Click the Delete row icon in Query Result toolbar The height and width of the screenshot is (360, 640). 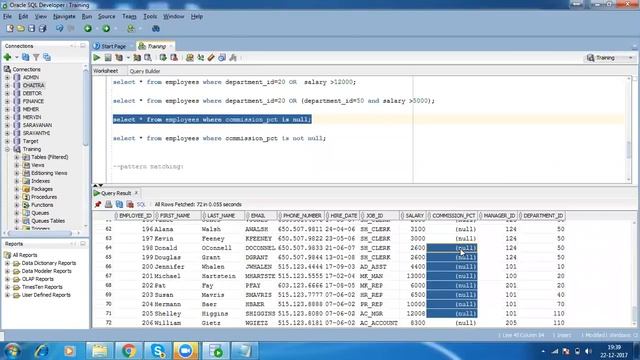(x=130, y=204)
